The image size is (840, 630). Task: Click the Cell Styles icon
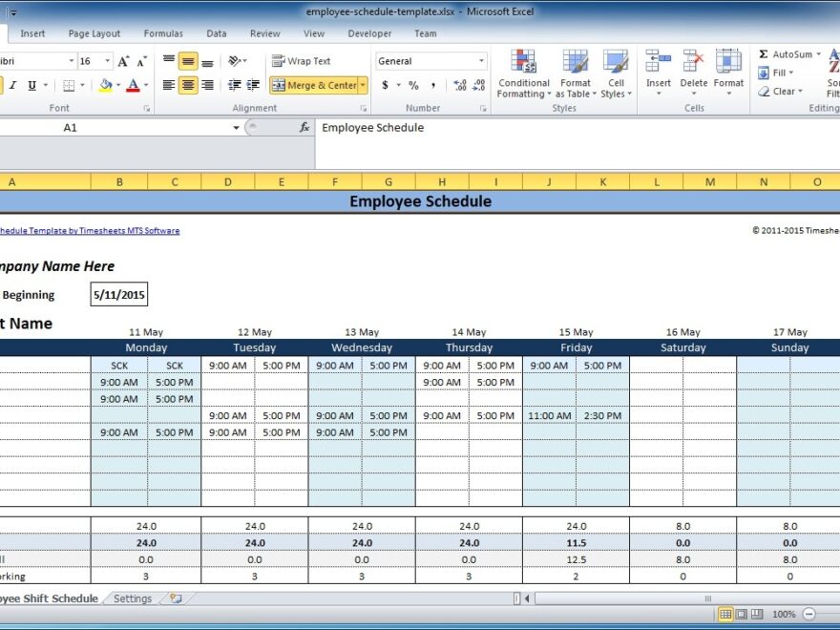[616, 63]
